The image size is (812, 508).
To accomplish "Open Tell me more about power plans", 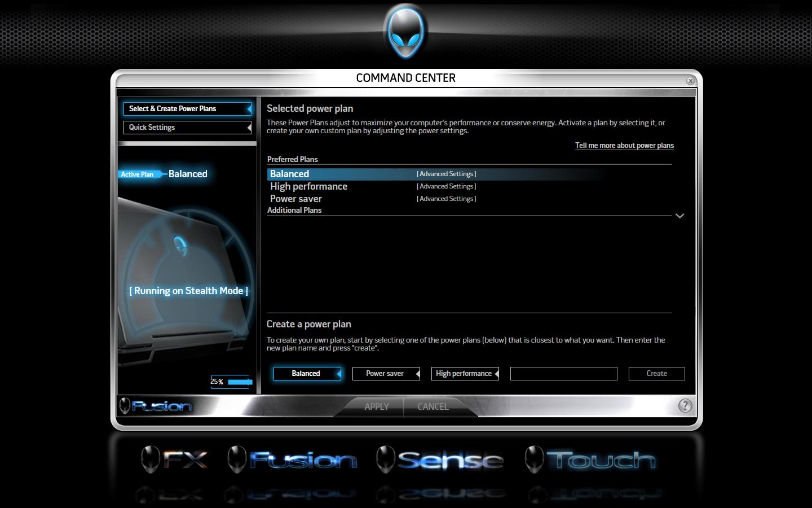I will coord(624,146).
